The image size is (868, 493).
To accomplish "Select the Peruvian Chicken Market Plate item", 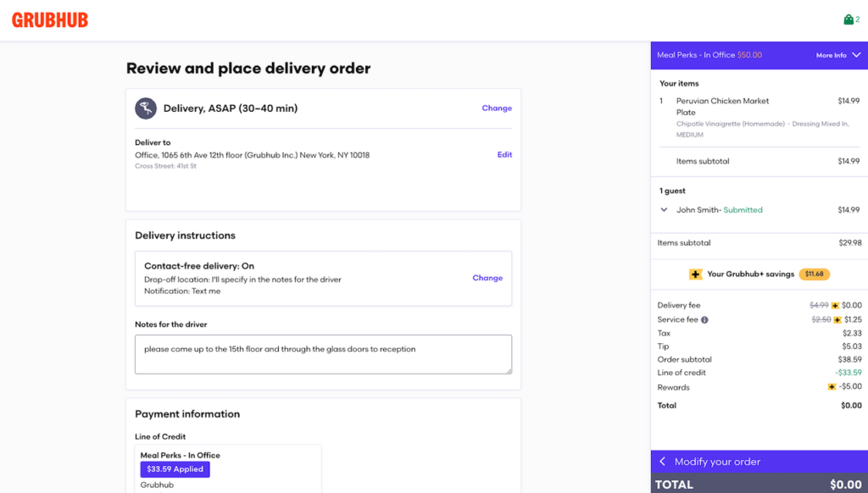I will pyautogui.click(x=722, y=106).
